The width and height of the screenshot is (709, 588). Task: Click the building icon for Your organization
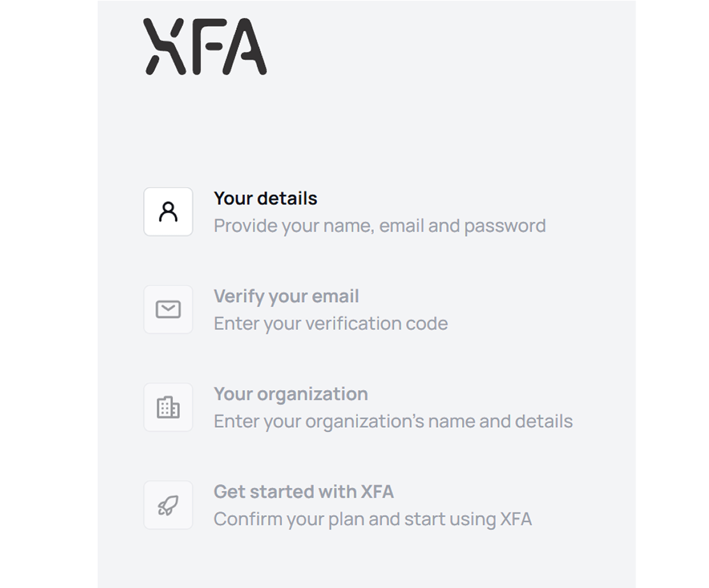pos(168,407)
